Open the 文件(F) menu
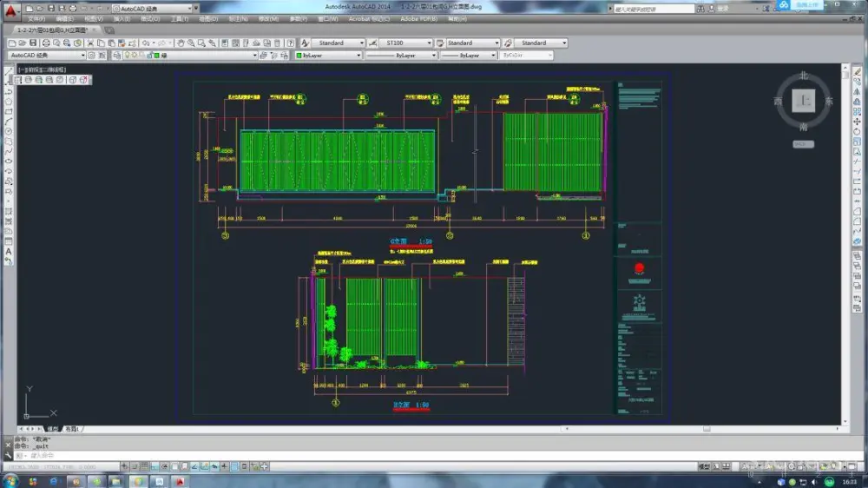Image resolution: width=868 pixels, height=488 pixels. coord(36,18)
